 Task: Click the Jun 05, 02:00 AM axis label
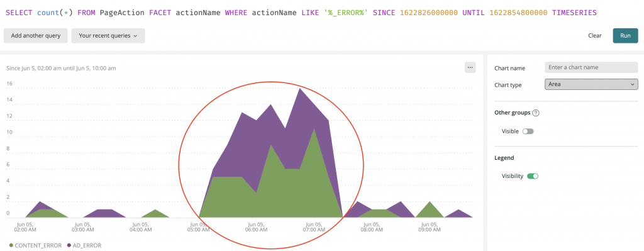click(25, 227)
